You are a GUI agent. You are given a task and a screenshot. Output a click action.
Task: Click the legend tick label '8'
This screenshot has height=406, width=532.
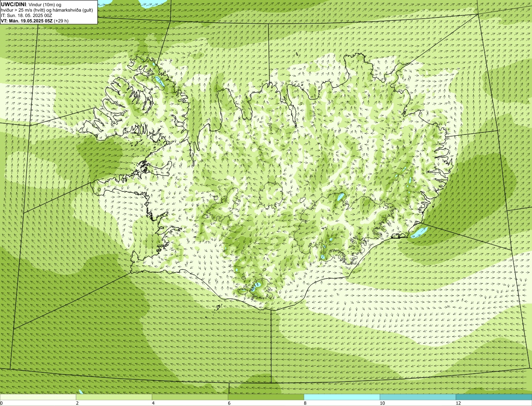click(x=305, y=403)
